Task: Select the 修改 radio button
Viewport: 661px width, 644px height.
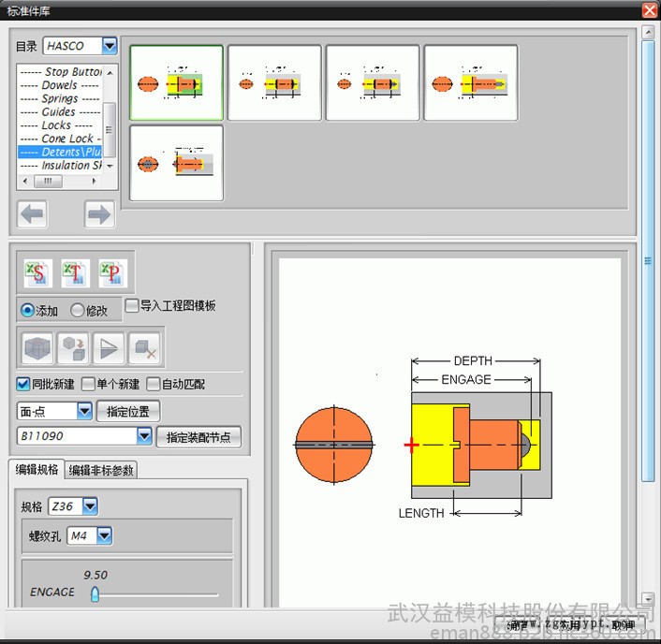Action: [x=78, y=310]
